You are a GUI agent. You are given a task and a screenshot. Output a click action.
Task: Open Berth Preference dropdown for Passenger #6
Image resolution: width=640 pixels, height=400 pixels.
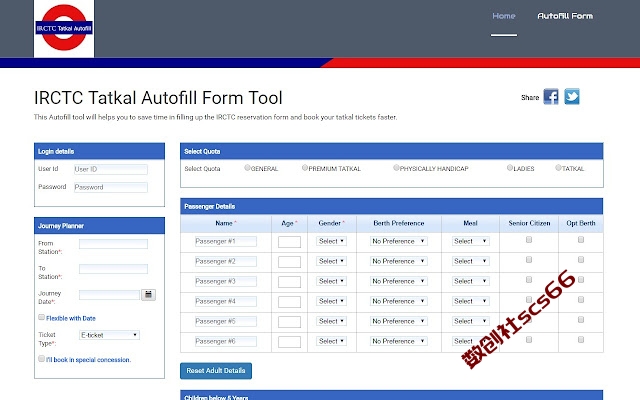[398, 341]
